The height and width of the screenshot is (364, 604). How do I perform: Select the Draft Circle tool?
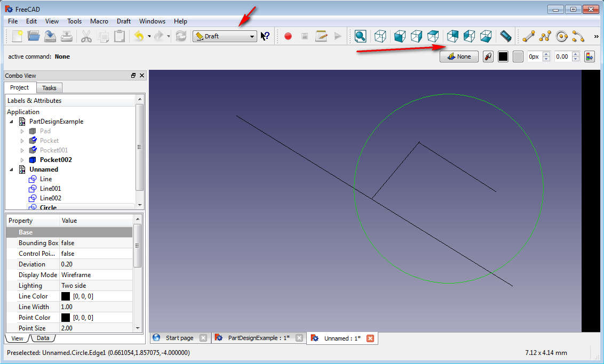click(562, 36)
